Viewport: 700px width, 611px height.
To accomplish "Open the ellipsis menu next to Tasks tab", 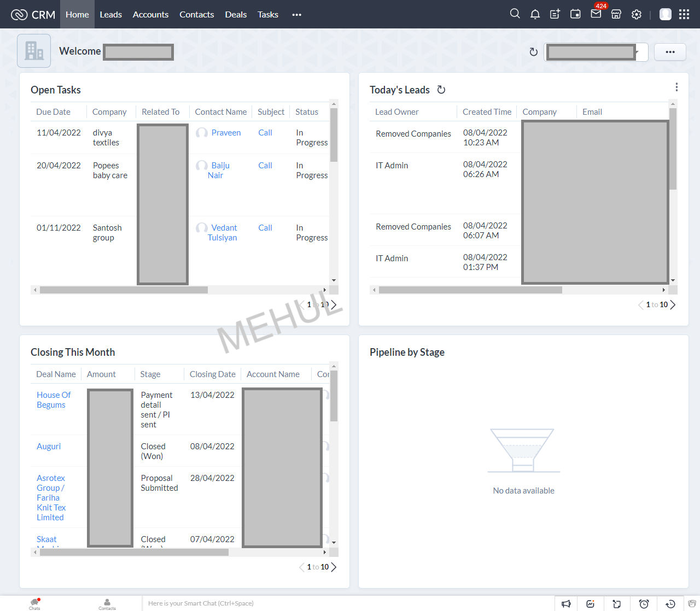I will coord(296,15).
